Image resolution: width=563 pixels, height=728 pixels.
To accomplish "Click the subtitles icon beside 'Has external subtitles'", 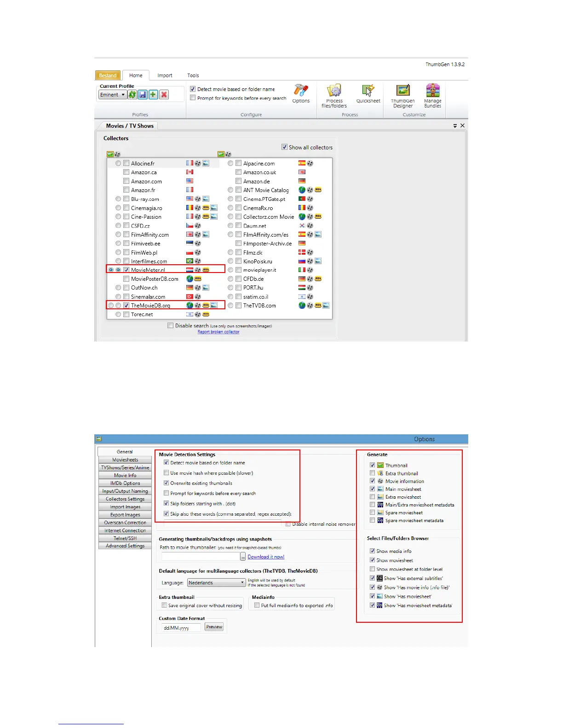I will click(x=379, y=578).
